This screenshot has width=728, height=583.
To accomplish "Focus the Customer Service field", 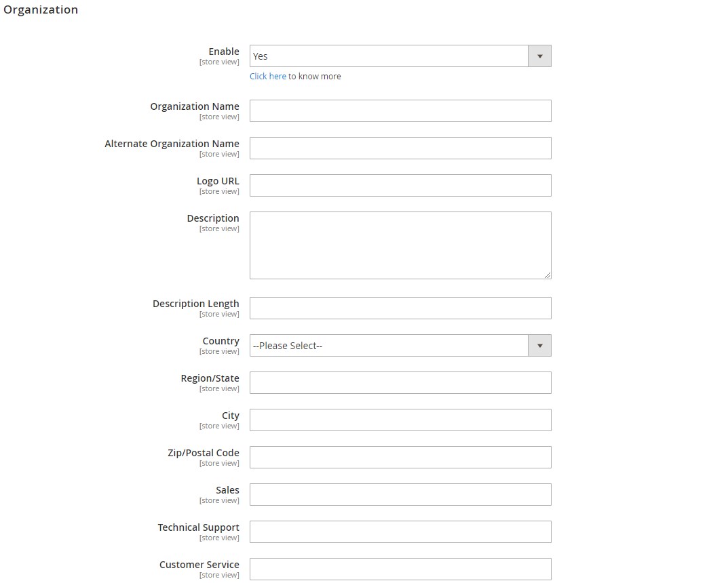I will [x=400, y=569].
